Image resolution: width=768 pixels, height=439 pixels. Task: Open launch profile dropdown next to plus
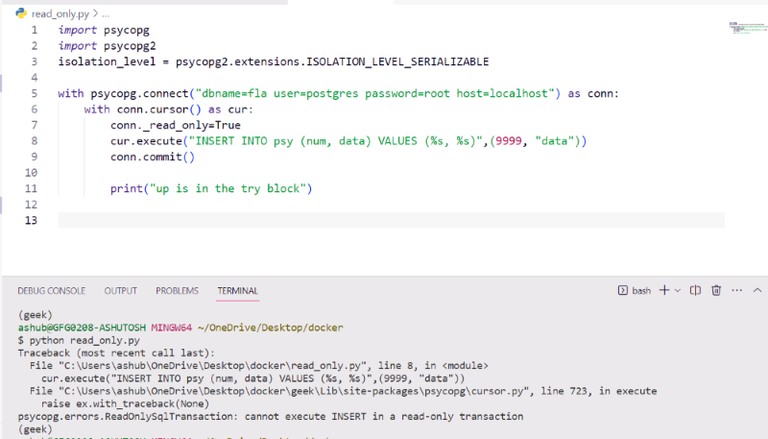coord(677,291)
